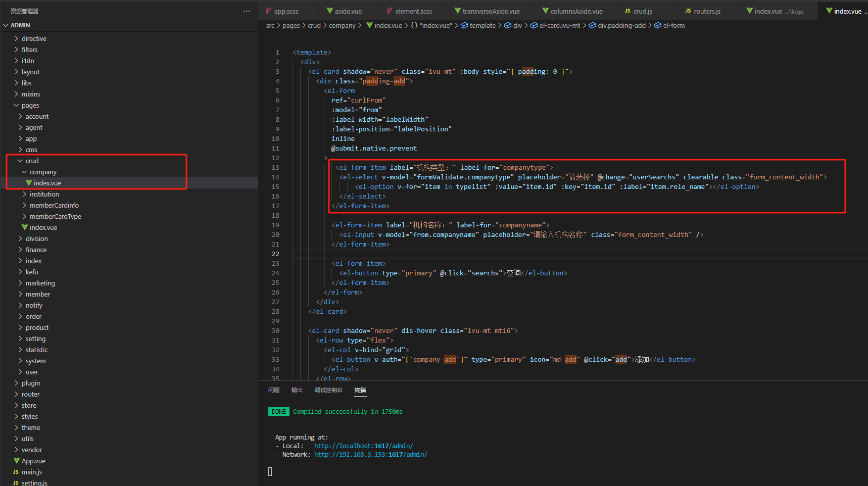The image size is (868, 486).
Task: Click Vue icon in breadcrumb before index.vue
Action: pyautogui.click(x=369, y=25)
